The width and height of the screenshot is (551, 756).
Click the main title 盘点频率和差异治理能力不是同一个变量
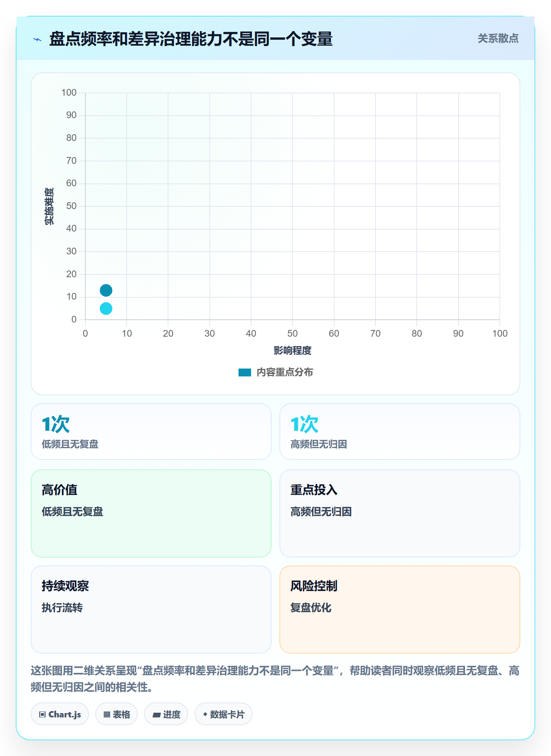click(191, 39)
